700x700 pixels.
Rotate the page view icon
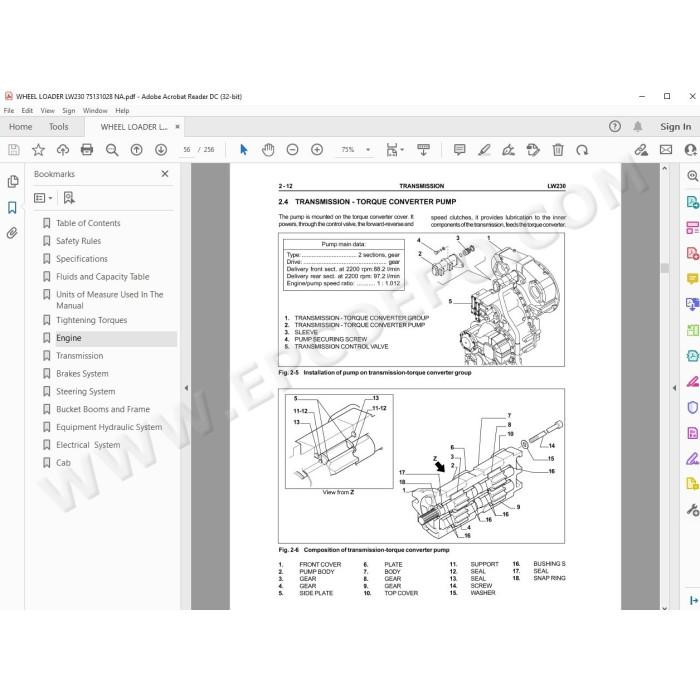coord(582,150)
